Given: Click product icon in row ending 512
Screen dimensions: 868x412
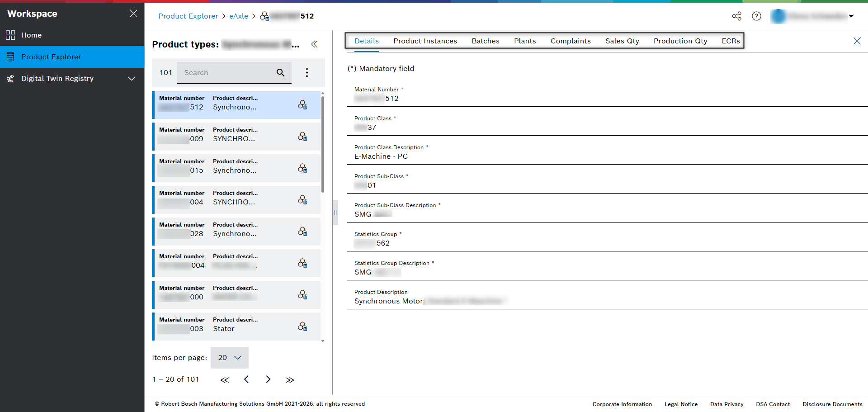Looking at the screenshot, I should [302, 105].
